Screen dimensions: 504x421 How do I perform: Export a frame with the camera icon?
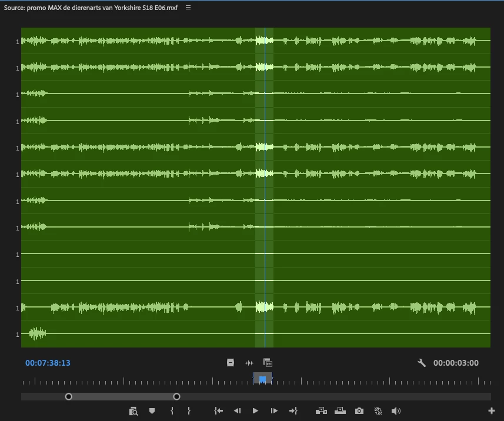(x=359, y=411)
